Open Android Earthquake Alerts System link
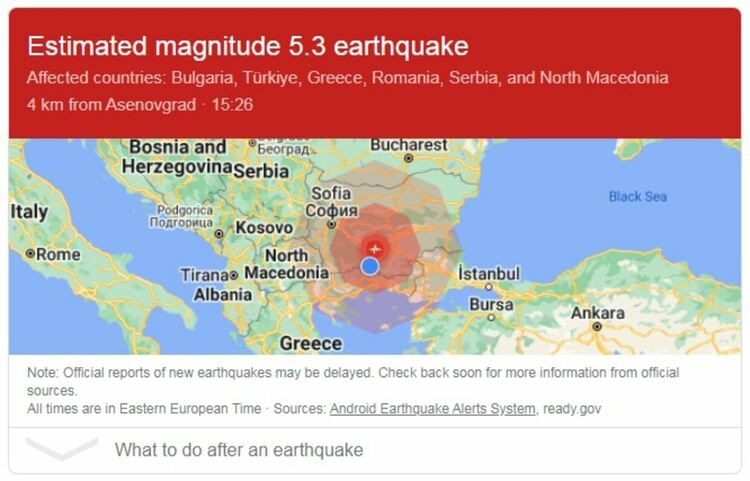 pyautogui.click(x=432, y=409)
